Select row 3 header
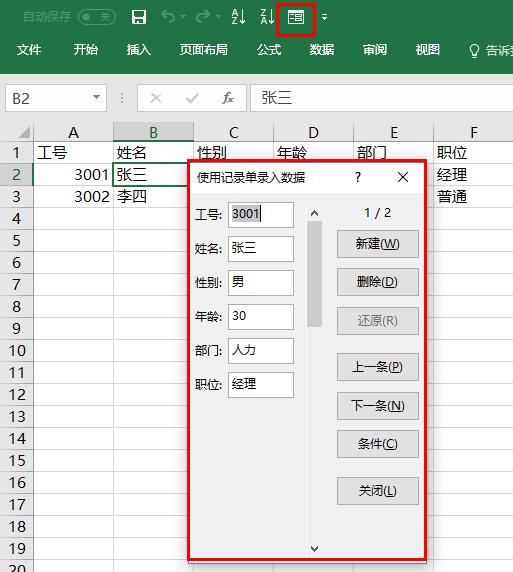513x572 pixels. pos(16,197)
